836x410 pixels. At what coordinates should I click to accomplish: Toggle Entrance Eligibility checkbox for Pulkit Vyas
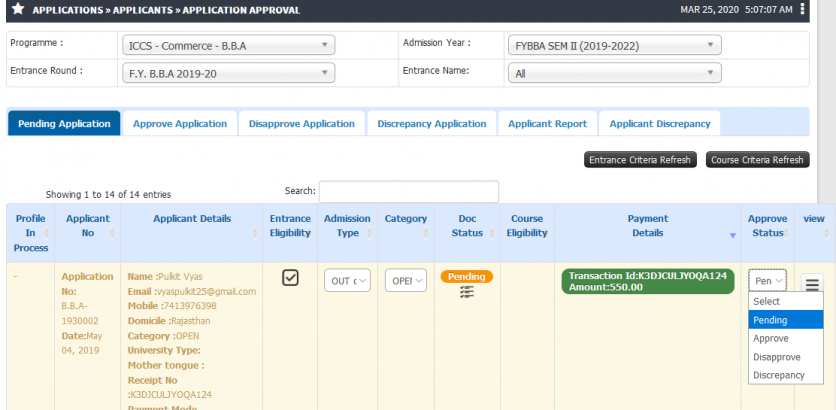point(290,278)
